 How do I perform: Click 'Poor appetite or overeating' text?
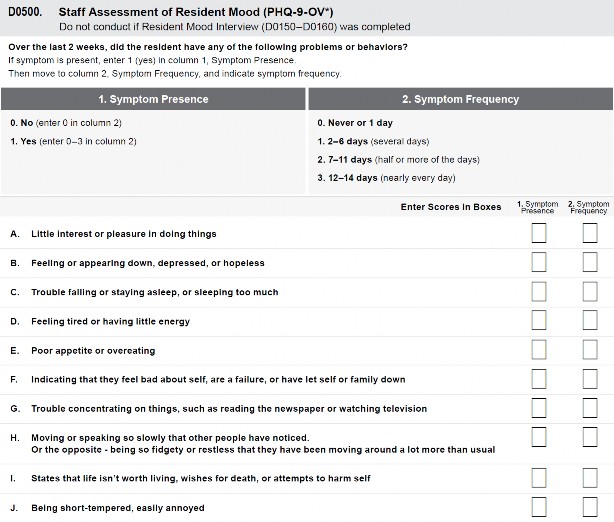(93, 350)
